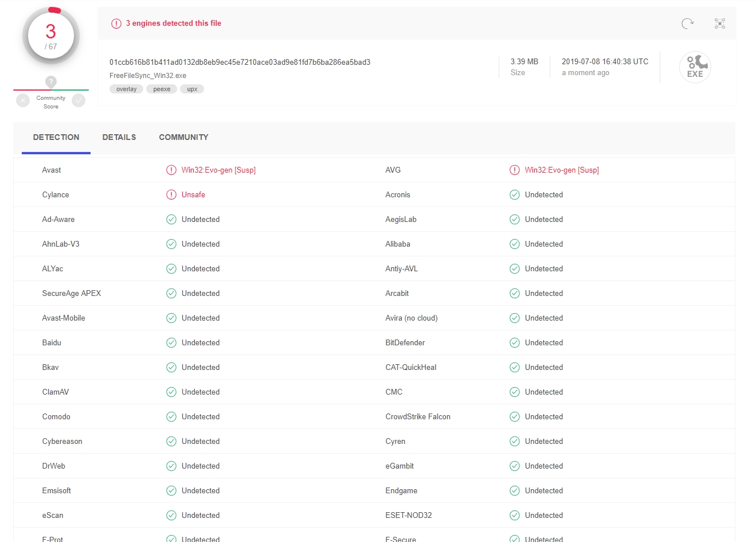Click Acronis undetected checkmark icon
Image resolution: width=756 pixels, height=542 pixels.
click(x=515, y=194)
